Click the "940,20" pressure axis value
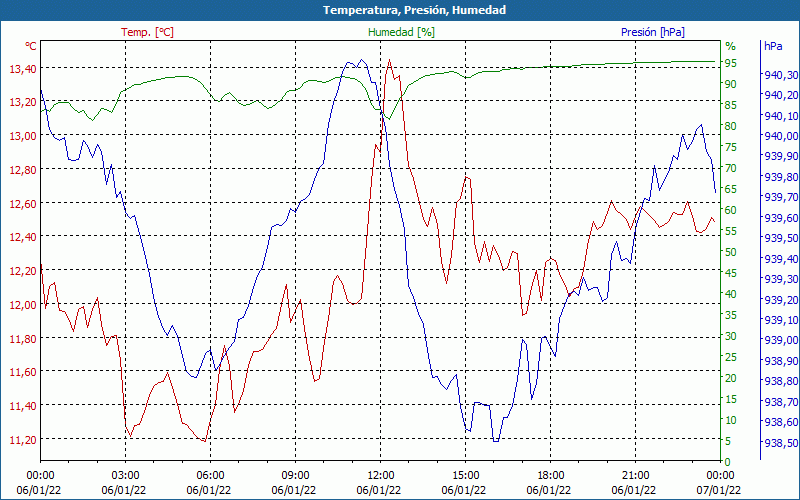 pos(781,95)
